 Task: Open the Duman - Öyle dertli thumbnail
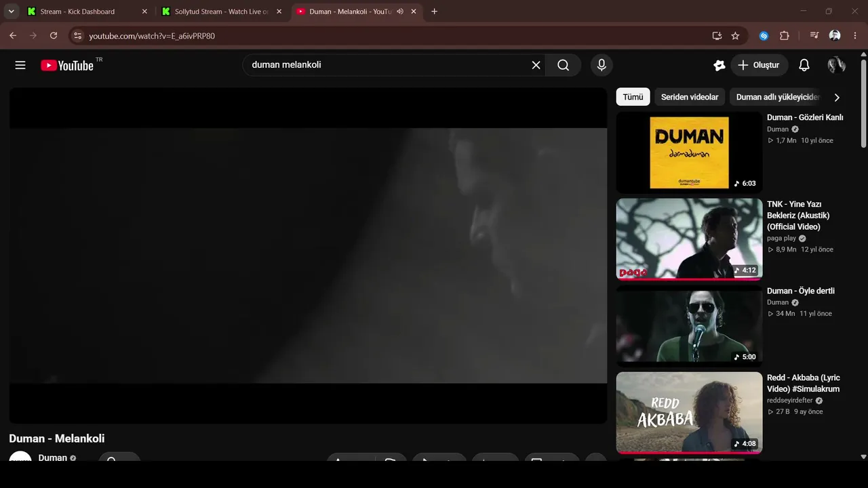(x=689, y=326)
